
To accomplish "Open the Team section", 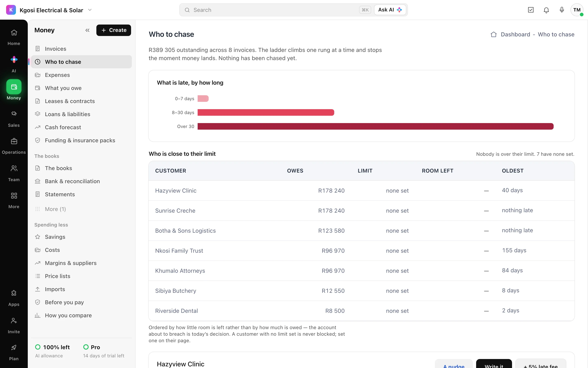I will tap(14, 173).
